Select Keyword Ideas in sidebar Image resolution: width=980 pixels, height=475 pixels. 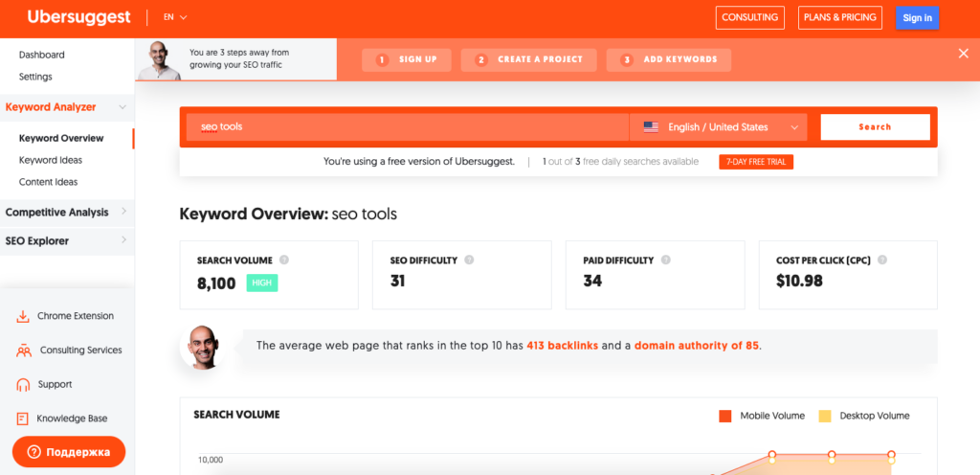click(x=51, y=160)
